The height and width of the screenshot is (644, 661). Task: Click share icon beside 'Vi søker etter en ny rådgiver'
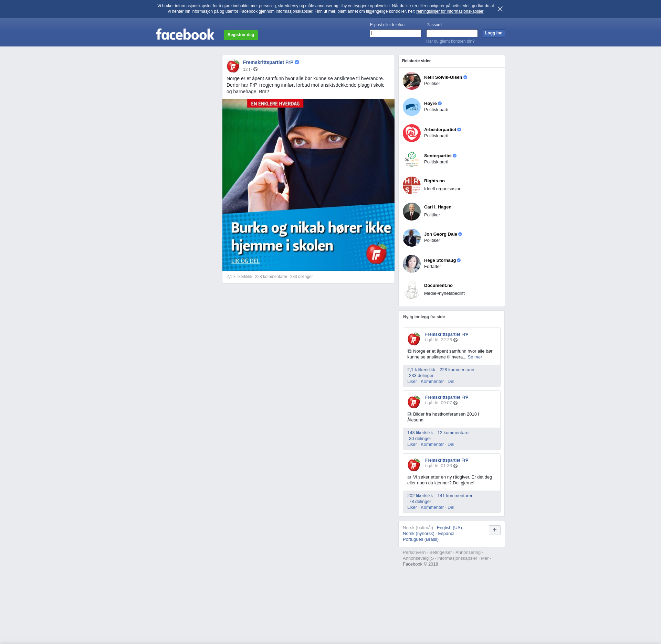pyautogui.click(x=409, y=477)
